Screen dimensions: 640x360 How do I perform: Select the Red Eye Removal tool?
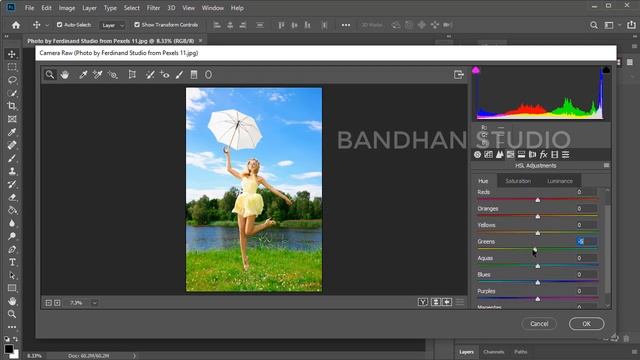164,75
